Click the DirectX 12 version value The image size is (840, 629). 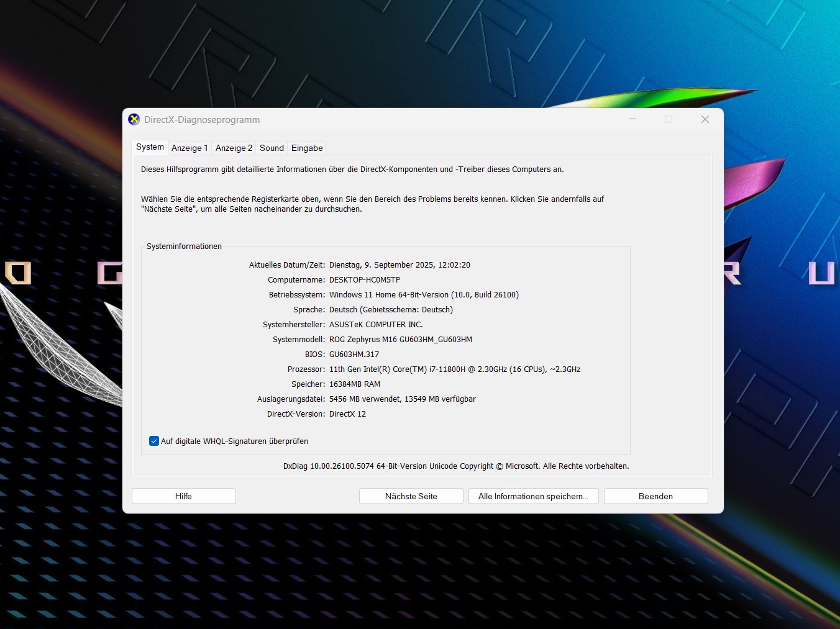[347, 414]
